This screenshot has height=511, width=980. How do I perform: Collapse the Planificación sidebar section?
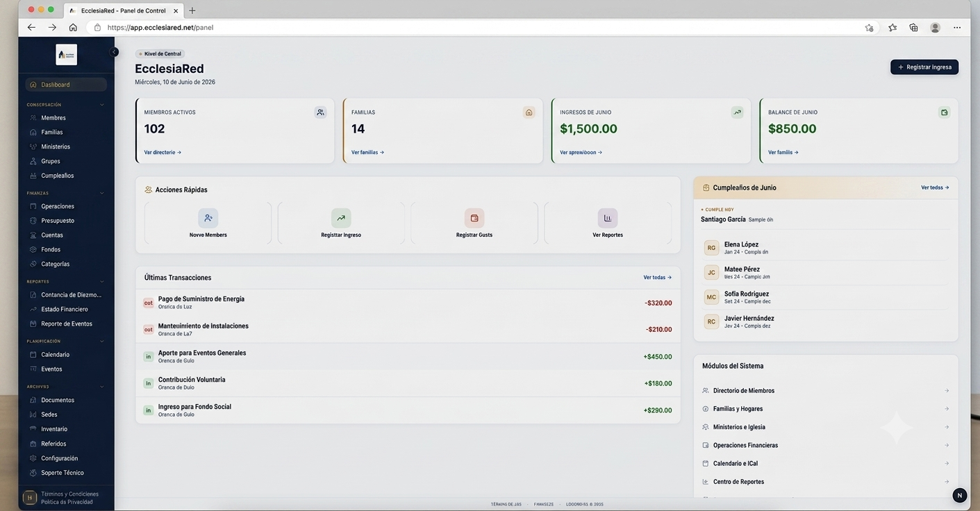[102, 342]
